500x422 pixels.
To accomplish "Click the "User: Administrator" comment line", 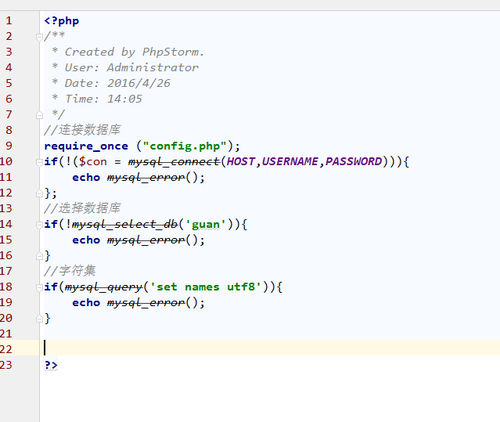I will point(132,68).
